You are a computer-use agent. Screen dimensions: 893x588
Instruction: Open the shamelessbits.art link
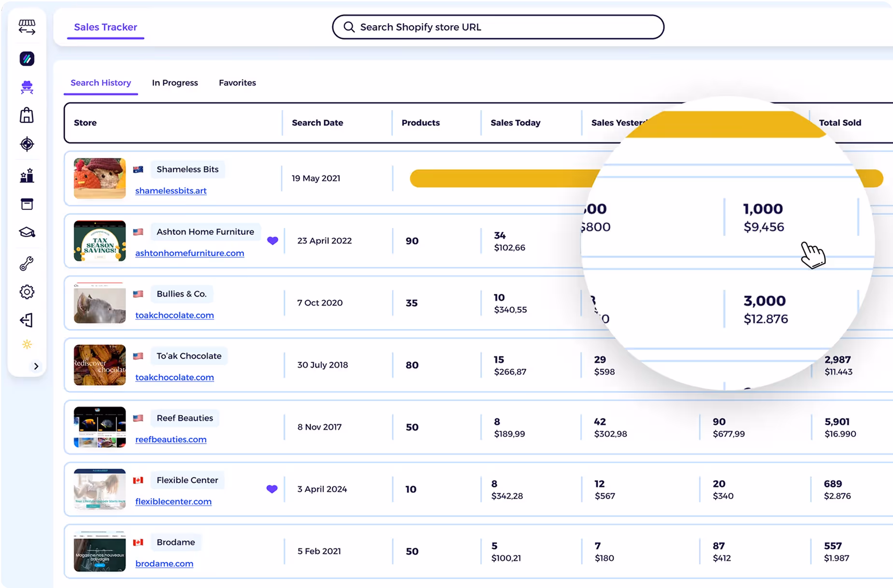[x=171, y=190]
